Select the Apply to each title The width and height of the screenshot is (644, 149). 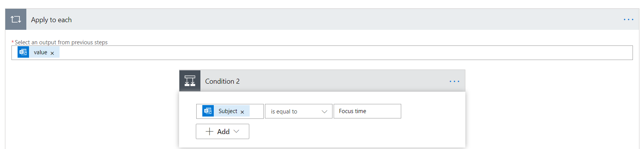pos(51,20)
